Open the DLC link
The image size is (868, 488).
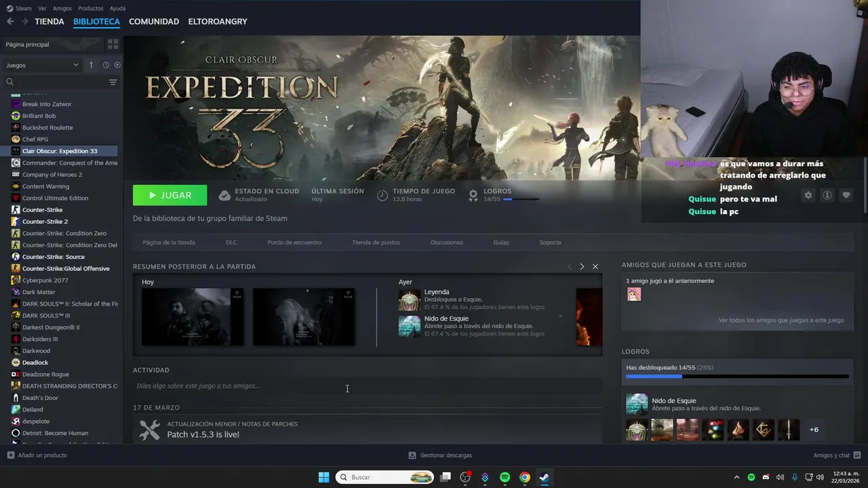231,242
